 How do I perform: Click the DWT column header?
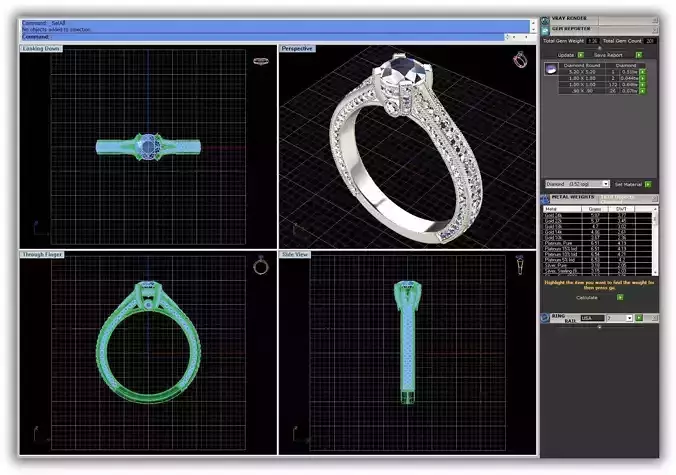pyautogui.click(x=621, y=209)
